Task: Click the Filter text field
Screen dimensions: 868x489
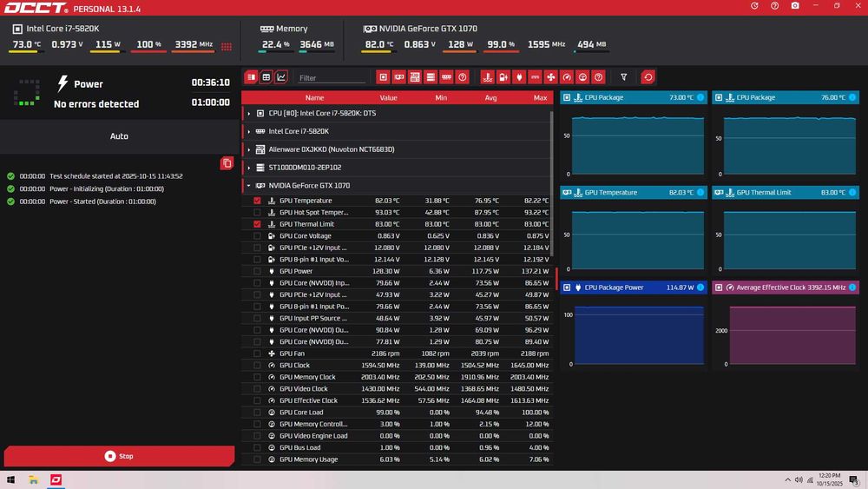Action: [331, 78]
